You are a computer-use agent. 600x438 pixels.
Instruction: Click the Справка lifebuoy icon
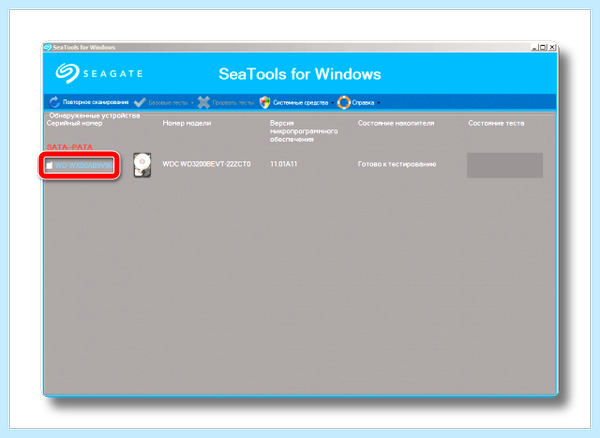344,102
